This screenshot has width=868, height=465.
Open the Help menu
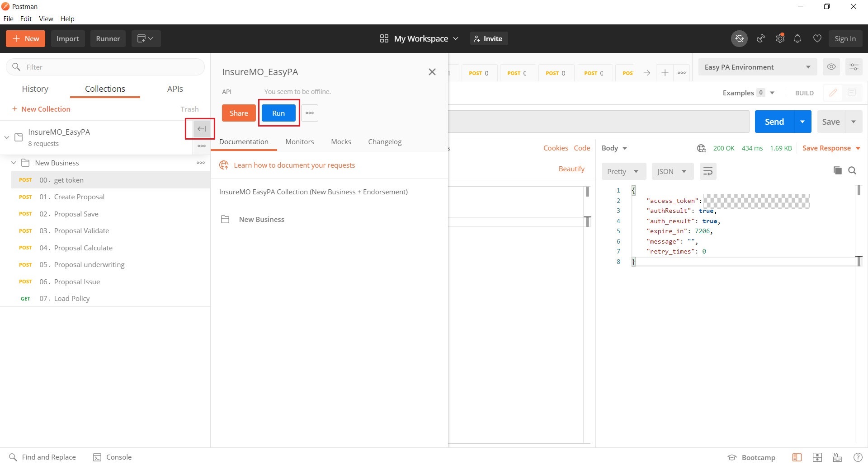point(67,19)
